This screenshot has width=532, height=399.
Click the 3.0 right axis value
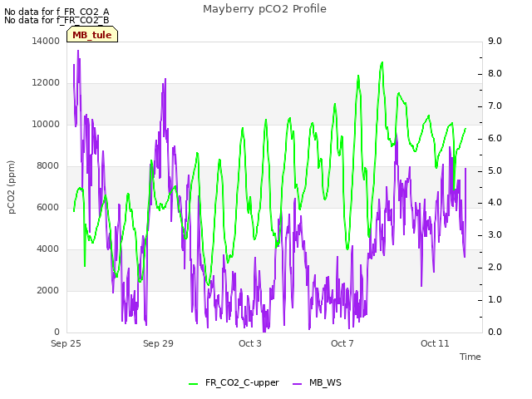(x=495, y=234)
